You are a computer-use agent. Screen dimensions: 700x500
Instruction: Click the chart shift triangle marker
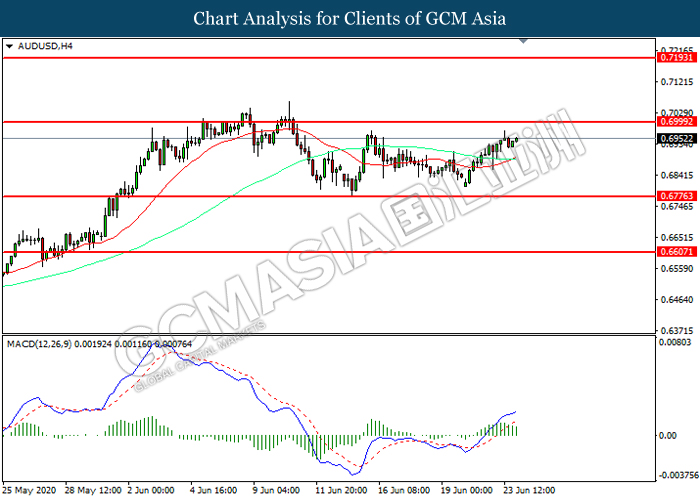pyautogui.click(x=524, y=41)
